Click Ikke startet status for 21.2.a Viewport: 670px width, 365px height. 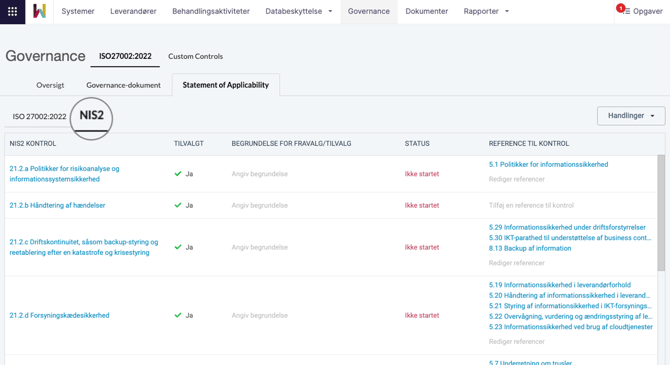pyautogui.click(x=422, y=174)
